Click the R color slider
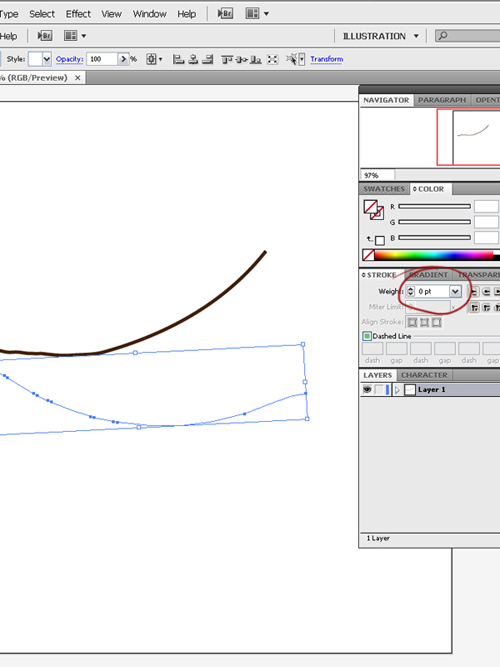The height and width of the screenshot is (667, 500). click(434, 206)
